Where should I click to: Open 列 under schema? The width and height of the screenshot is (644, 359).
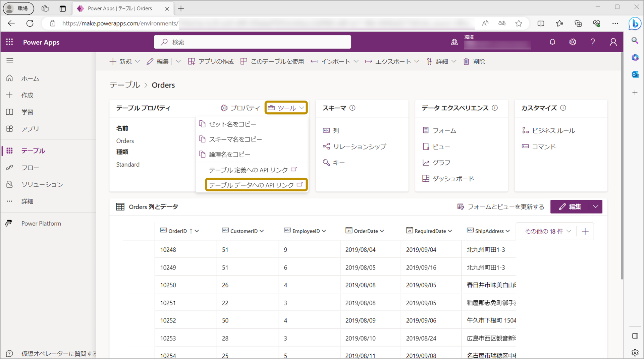coord(331,130)
